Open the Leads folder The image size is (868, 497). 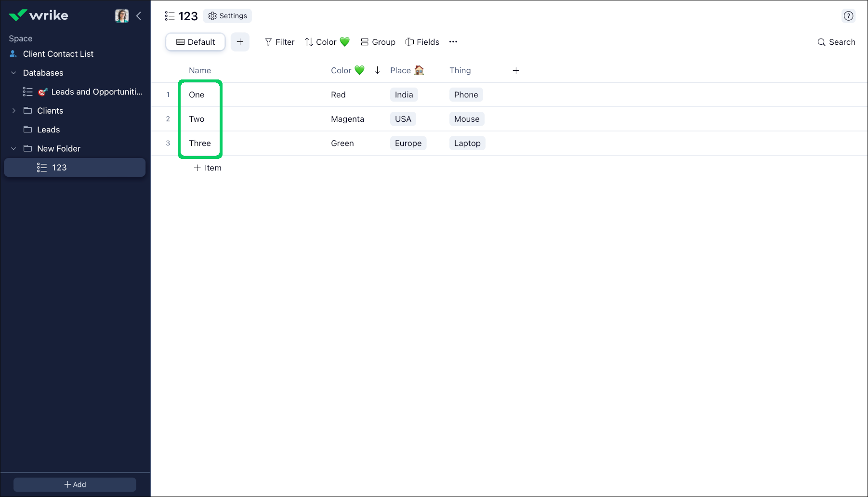click(x=49, y=130)
